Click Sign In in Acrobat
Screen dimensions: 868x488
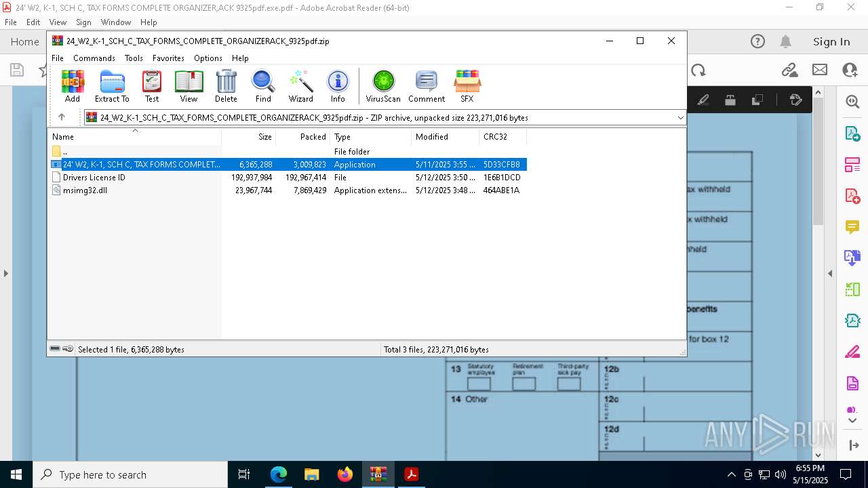coord(831,42)
